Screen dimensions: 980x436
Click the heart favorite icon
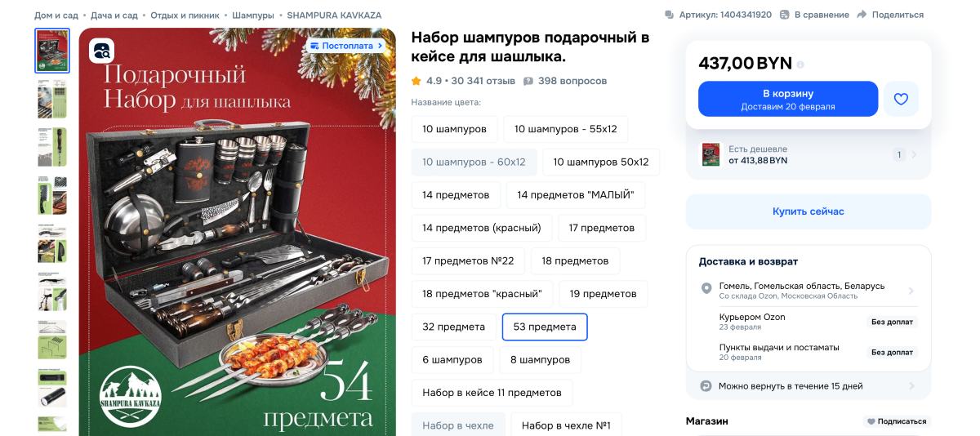tap(901, 99)
